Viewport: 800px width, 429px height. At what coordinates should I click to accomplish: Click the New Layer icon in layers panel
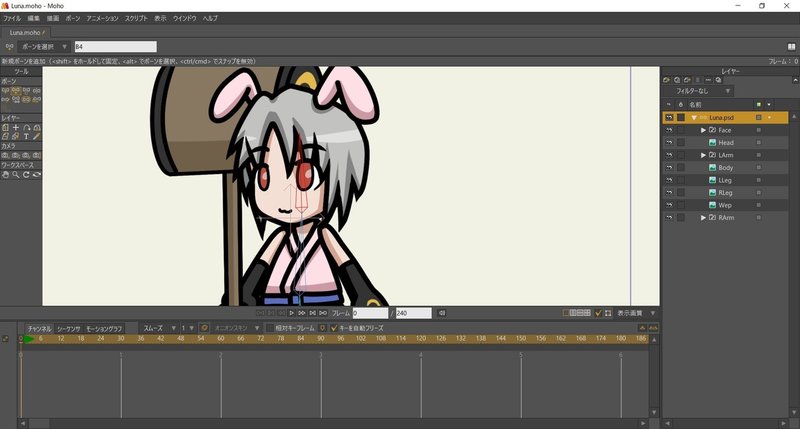pyautogui.click(x=666, y=80)
